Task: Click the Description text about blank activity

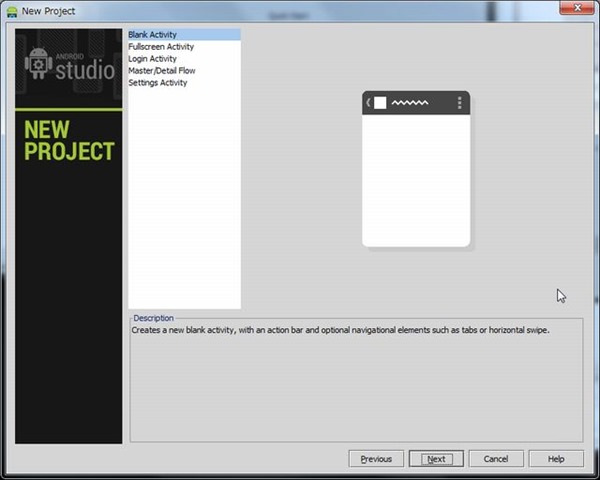Action: pyautogui.click(x=341, y=330)
